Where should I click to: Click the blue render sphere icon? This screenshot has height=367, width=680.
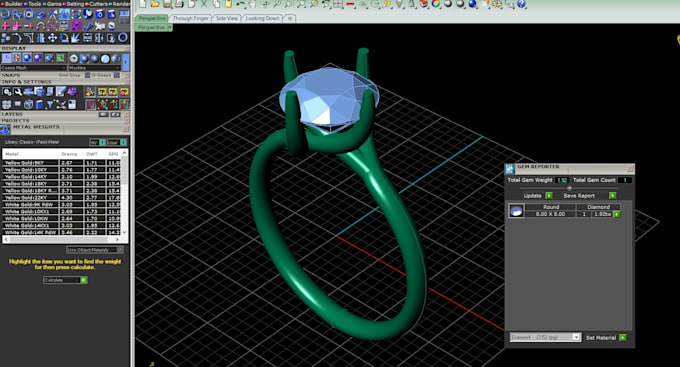pyautogui.click(x=473, y=4)
